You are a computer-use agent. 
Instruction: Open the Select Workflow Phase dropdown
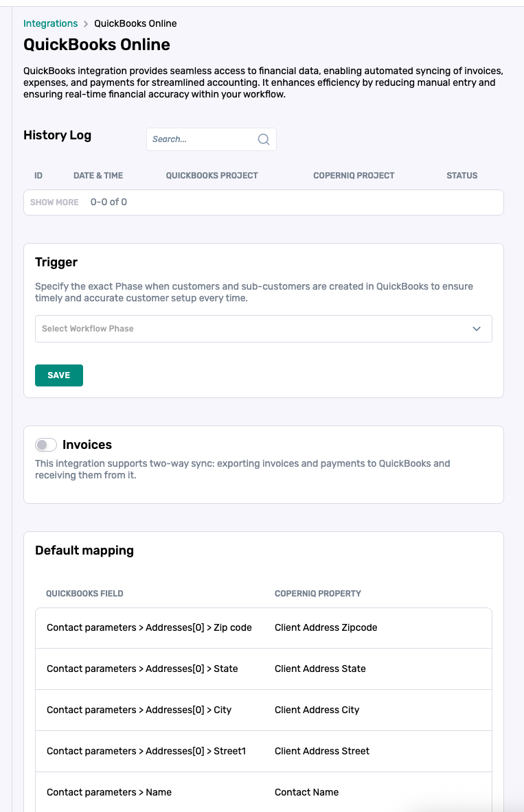click(x=263, y=329)
